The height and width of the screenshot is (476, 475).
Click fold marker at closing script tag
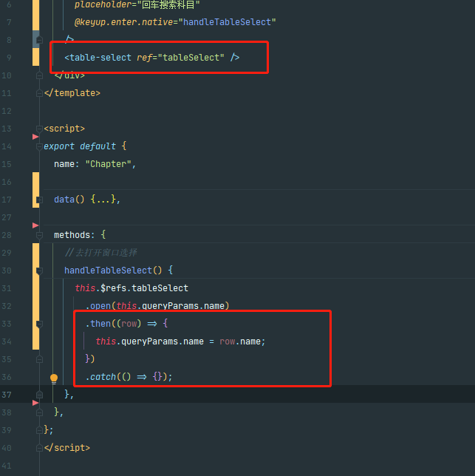pyautogui.click(x=39, y=448)
